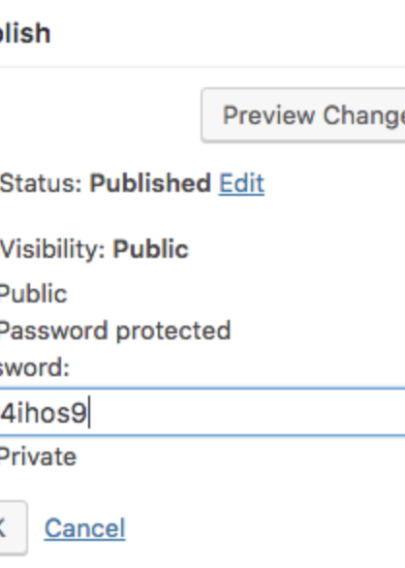Screen dimensions: 405x568
Task: Select the Public visibility option
Action: [33, 293]
